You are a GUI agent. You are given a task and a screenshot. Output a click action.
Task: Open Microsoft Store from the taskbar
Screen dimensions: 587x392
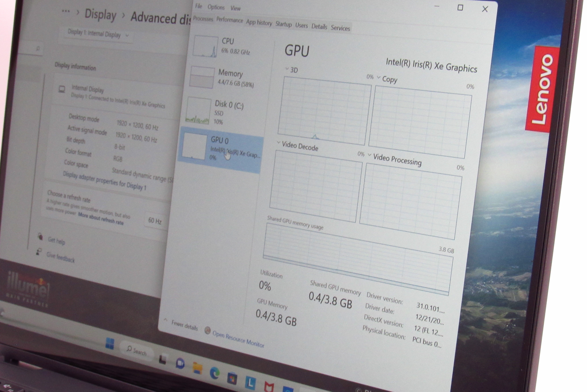coord(232,378)
